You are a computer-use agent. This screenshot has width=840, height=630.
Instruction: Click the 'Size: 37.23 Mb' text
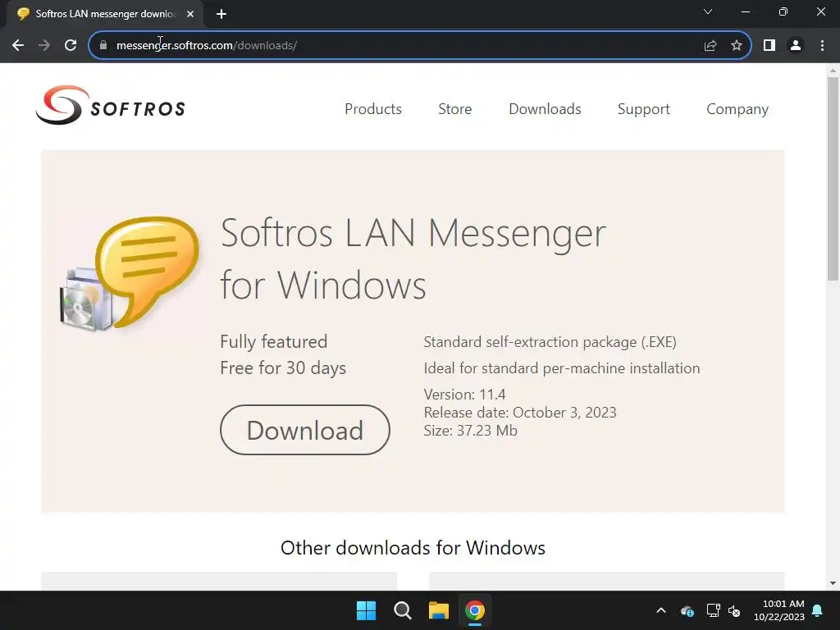[470, 431]
